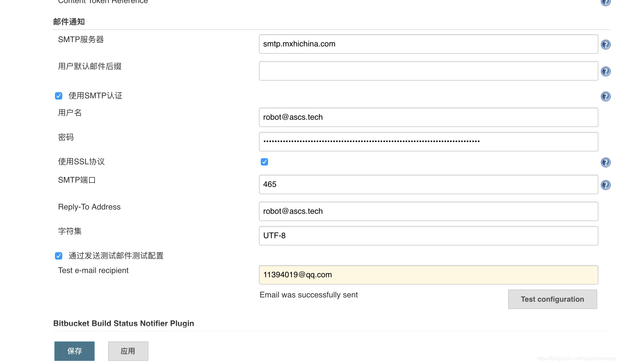Click the Test e-mail recipient field

click(x=428, y=275)
